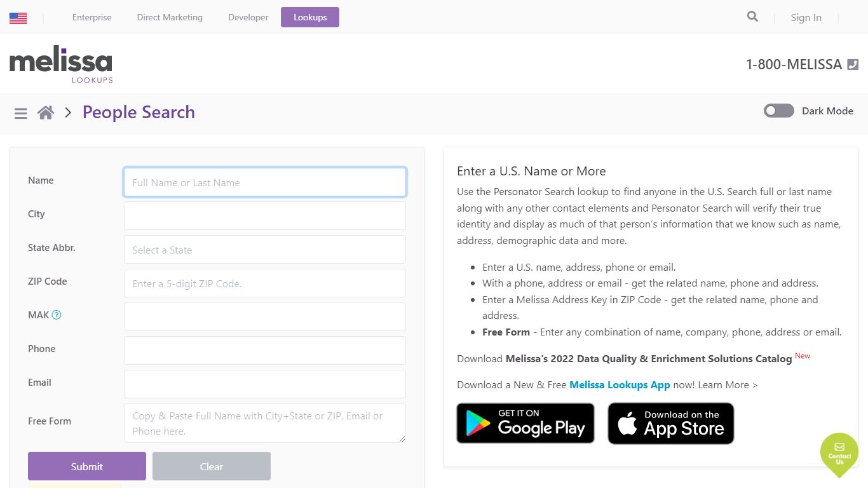This screenshot has height=488, width=868.
Task: Open the search magnifier icon
Action: click(x=752, y=17)
